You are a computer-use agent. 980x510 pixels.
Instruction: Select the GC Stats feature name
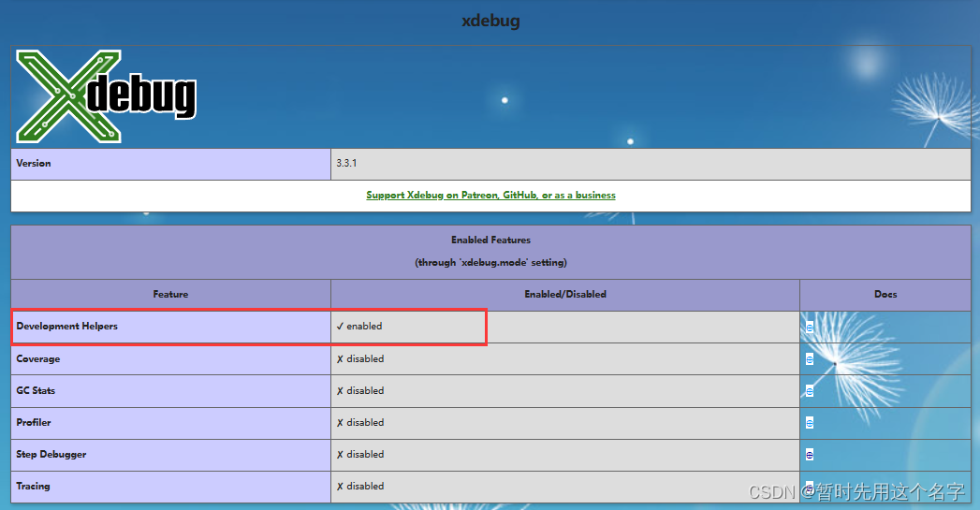(36, 390)
